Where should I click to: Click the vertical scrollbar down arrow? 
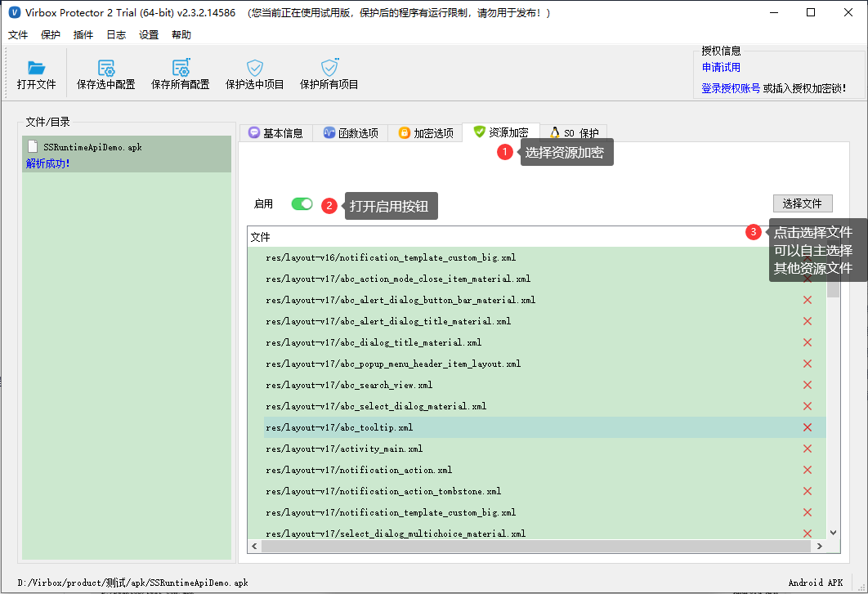tap(833, 533)
